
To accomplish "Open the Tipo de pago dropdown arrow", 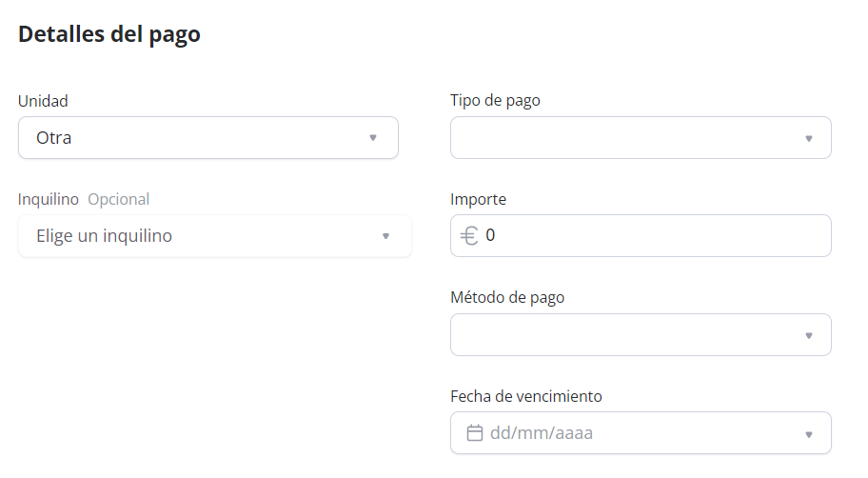I will 808,138.
